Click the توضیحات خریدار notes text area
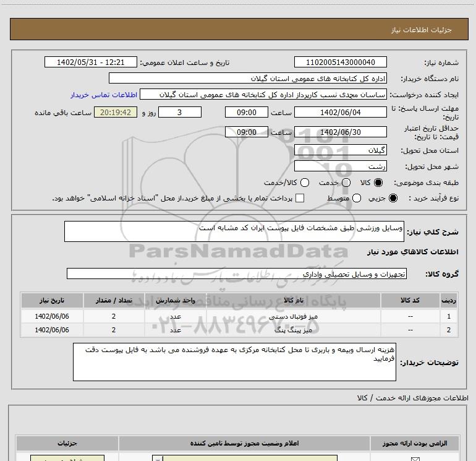The height and width of the screenshot is (461, 476). [x=234, y=362]
